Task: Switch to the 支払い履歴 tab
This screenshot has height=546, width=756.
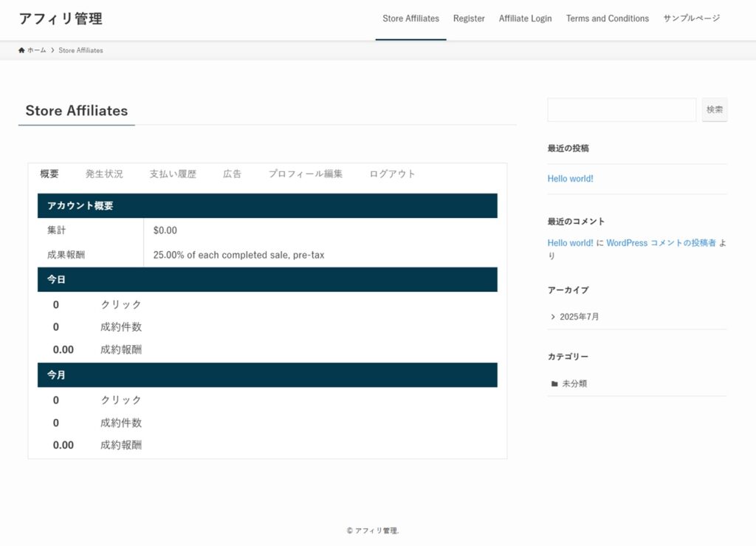Action: point(173,174)
